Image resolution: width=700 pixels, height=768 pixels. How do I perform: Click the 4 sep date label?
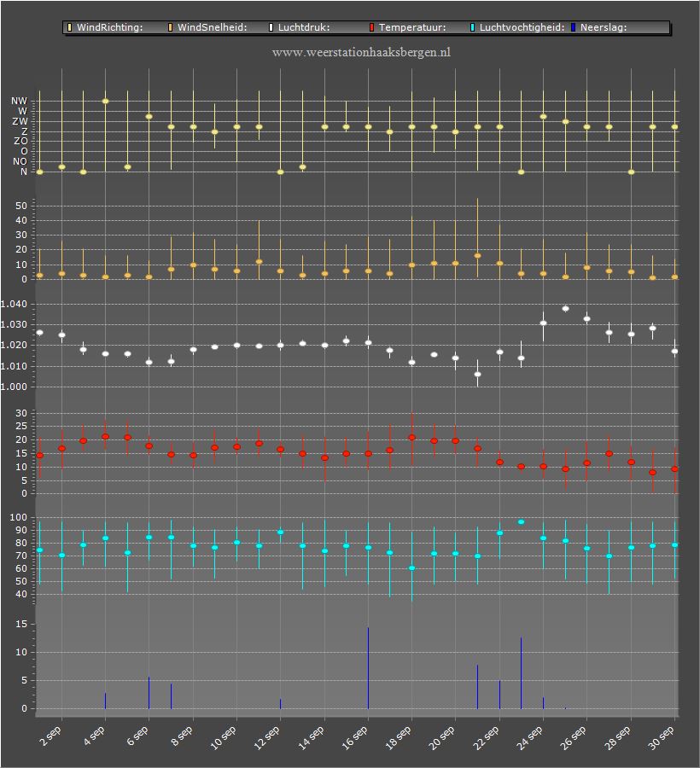coord(94,736)
